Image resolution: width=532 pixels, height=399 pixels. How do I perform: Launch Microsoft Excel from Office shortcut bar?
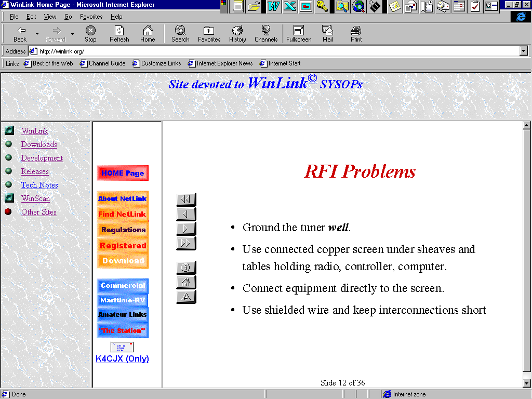[x=290, y=6]
